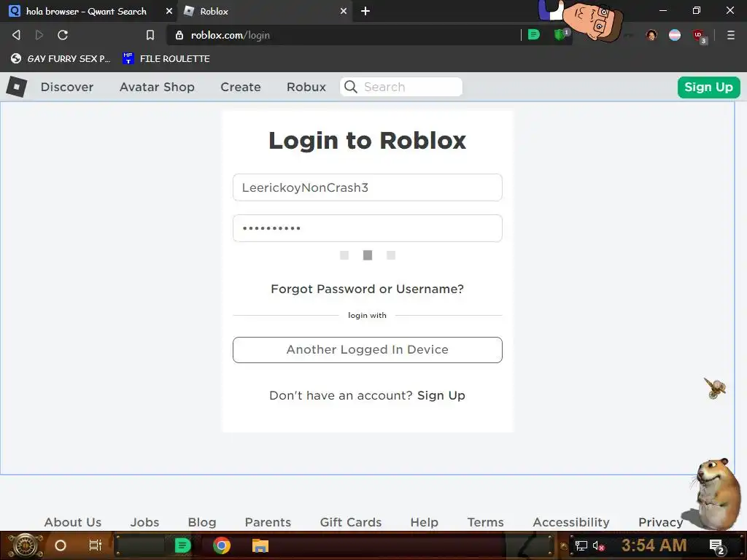Click the padlock site security icon

click(179, 35)
